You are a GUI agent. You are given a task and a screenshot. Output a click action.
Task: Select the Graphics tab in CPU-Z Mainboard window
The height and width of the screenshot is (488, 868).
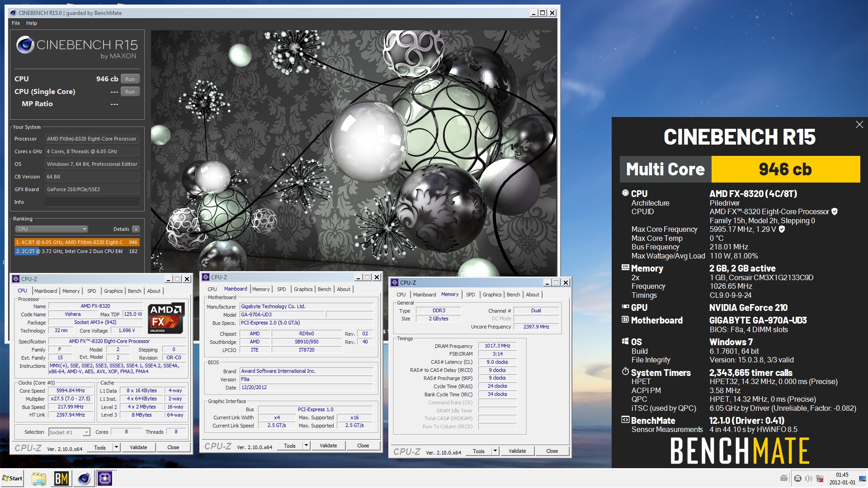(303, 289)
